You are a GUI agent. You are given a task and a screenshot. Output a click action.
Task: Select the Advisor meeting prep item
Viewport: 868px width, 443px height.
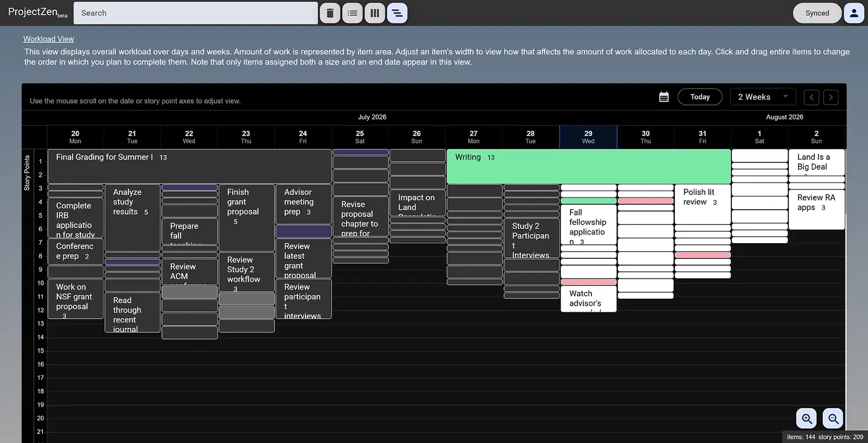point(303,204)
